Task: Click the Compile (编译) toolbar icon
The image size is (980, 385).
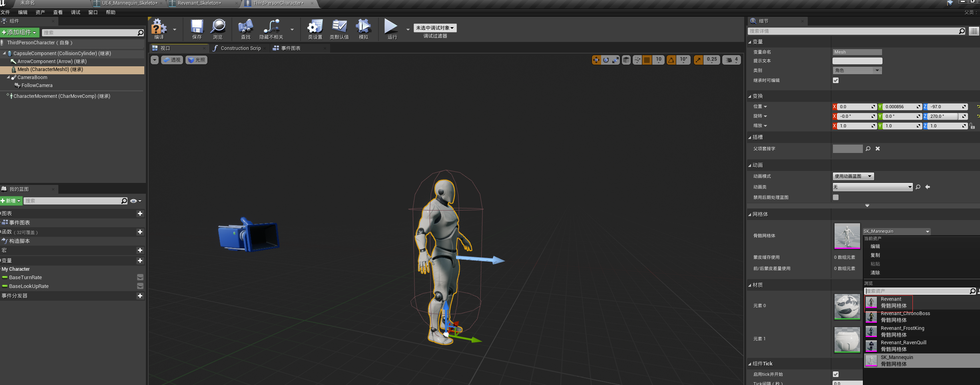Action: click(x=159, y=27)
